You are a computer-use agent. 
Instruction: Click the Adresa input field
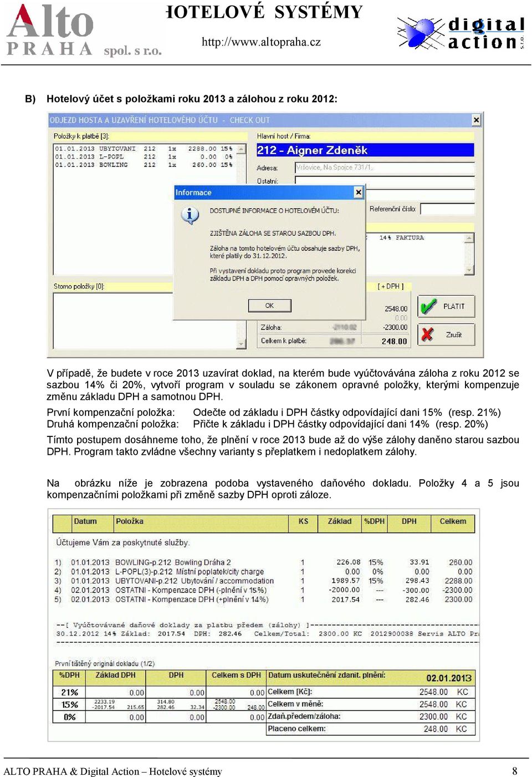click(x=385, y=167)
